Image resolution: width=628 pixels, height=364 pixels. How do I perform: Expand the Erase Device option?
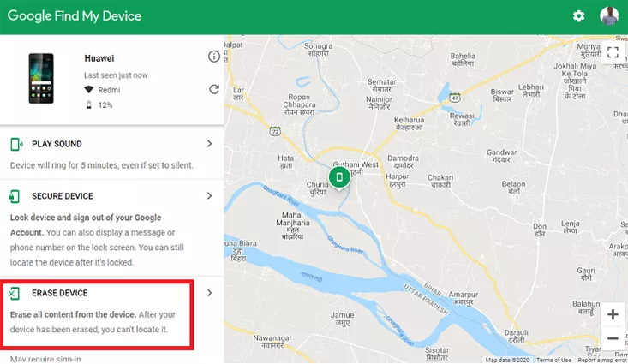pos(210,293)
